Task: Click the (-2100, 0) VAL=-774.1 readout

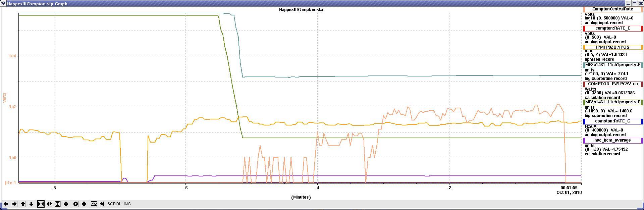Action: point(607,74)
